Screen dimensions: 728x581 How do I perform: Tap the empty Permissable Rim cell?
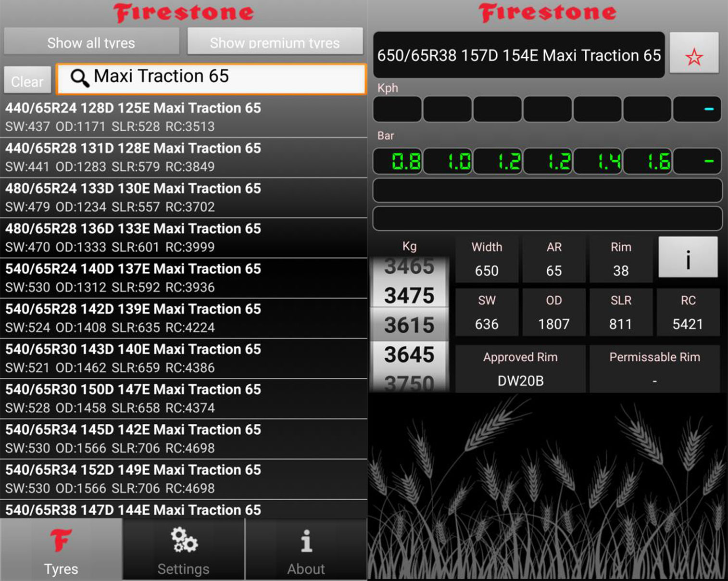(x=654, y=380)
